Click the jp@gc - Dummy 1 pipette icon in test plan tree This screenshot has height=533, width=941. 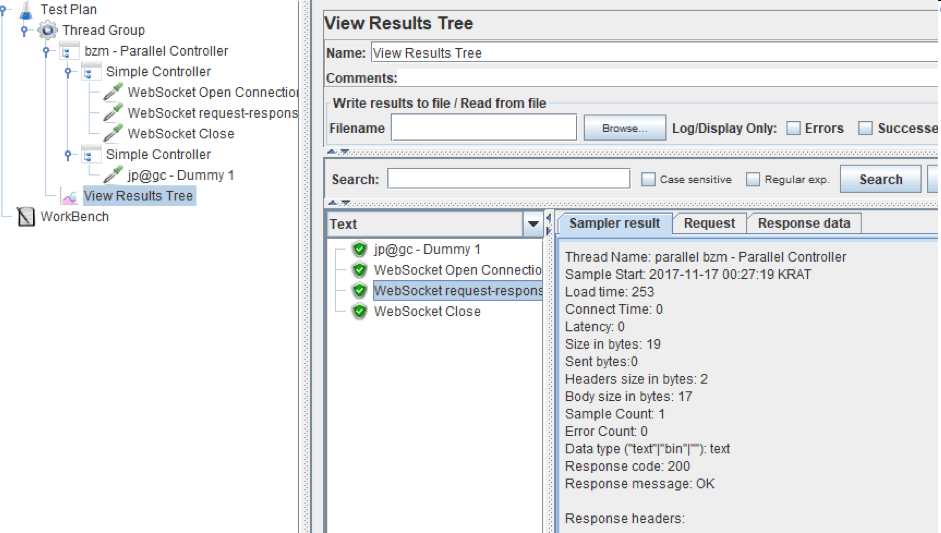coord(113,175)
